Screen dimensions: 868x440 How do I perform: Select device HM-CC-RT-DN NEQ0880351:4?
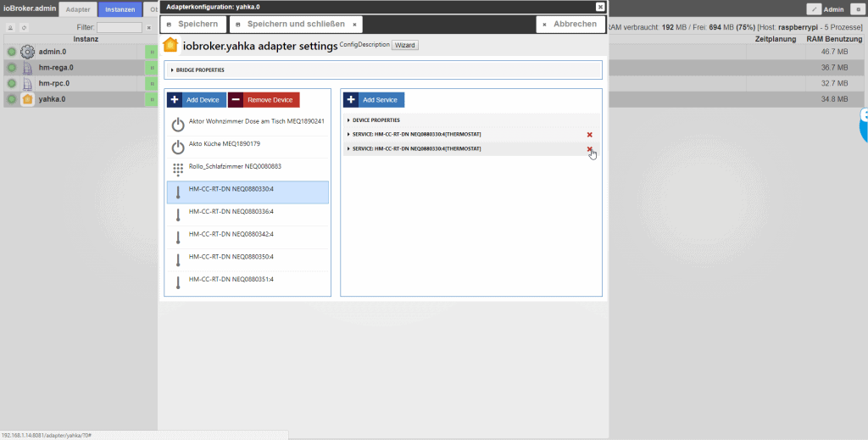(248, 283)
